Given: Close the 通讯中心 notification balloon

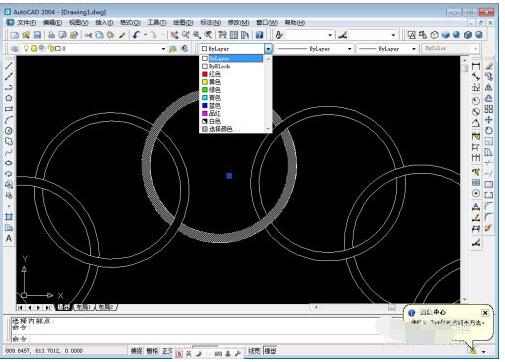Looking at the screenshot, I should (x=485, y=313).
